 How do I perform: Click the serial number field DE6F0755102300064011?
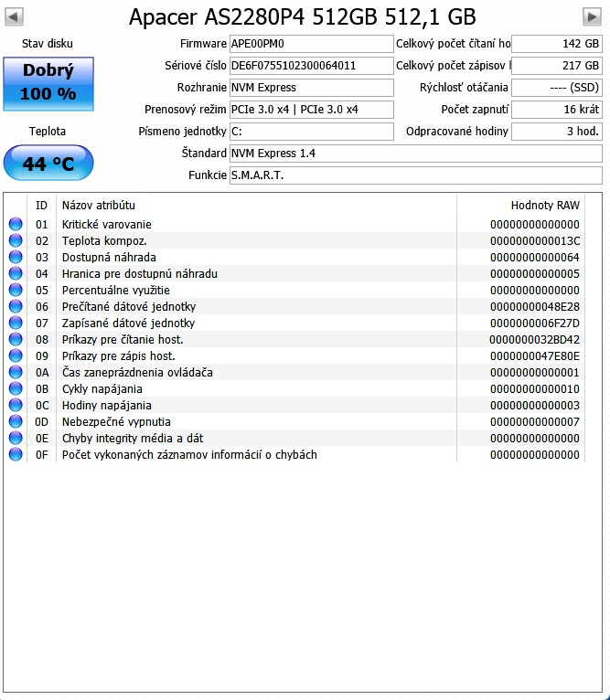[x=312, y=66]
